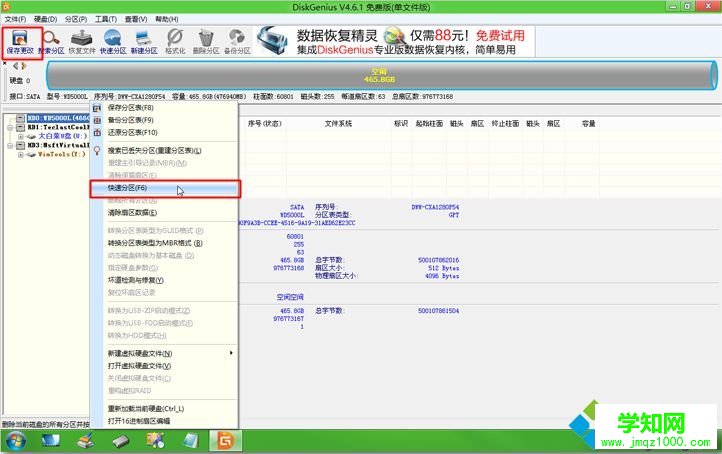Choose 备份分区表(F9) from context menu
The width and height of the screenshot is (722, 454).
point(164,120)
